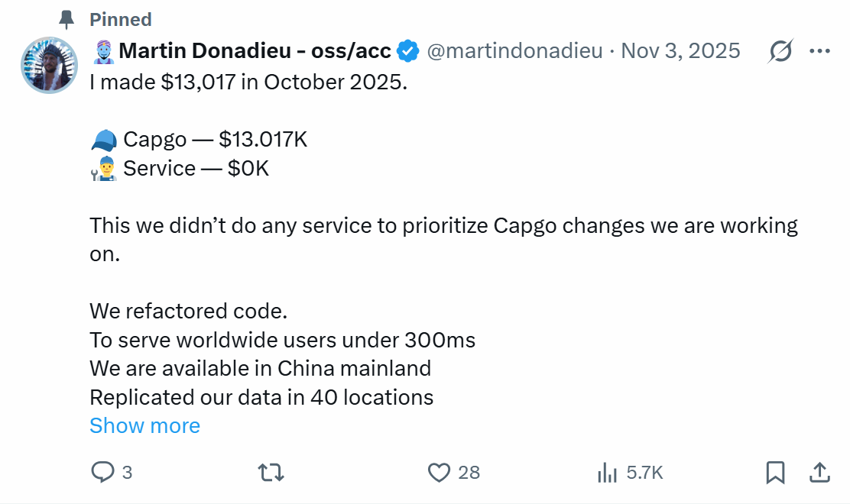Screen dimensions: 850x504
Task: Click the reply speech bubble icon
Action: 104,473
